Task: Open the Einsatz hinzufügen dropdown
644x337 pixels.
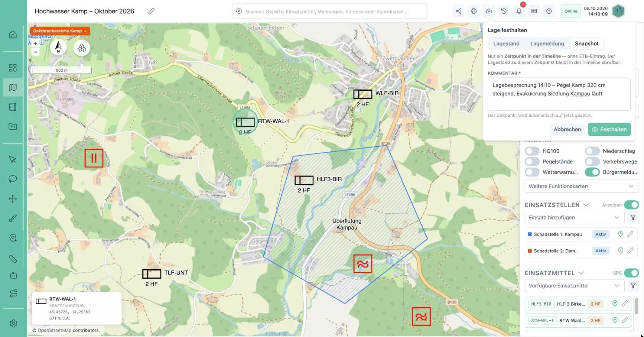Action: (x=574, y=217)
